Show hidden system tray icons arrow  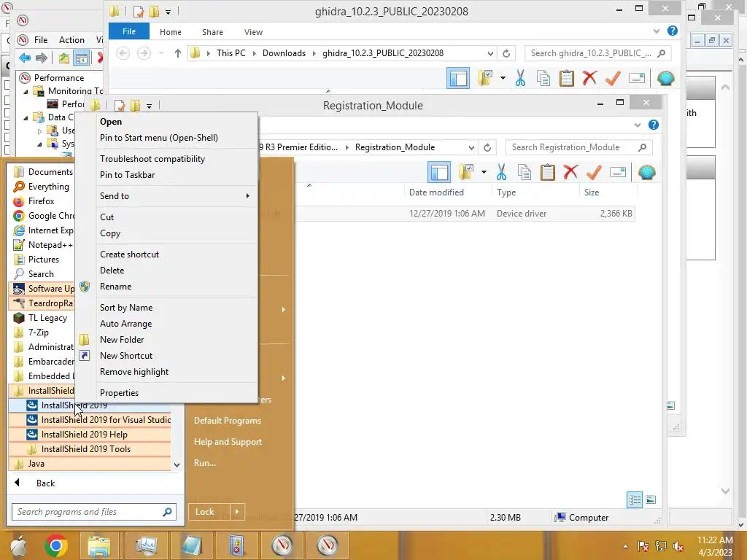(x=625, y=546)
